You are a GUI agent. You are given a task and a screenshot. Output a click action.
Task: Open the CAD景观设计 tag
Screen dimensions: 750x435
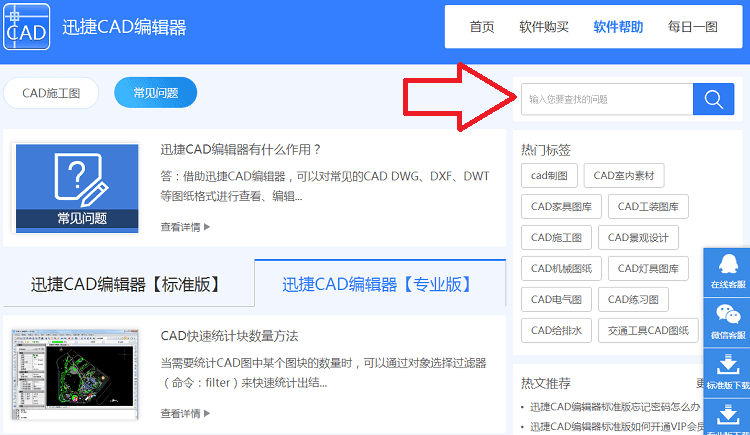(638, 237)
